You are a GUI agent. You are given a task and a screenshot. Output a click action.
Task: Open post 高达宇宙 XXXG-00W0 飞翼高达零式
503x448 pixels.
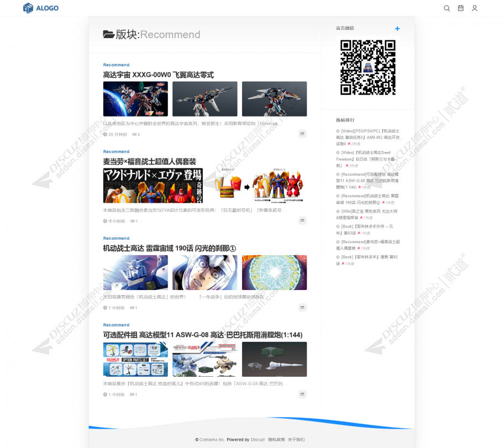tap(158, 75)
